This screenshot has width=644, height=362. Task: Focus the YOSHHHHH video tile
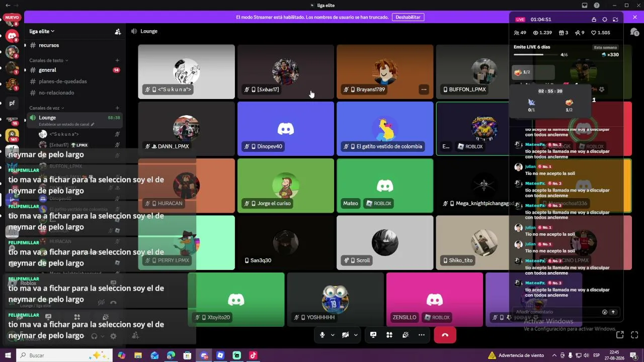(x=335, y=300)
